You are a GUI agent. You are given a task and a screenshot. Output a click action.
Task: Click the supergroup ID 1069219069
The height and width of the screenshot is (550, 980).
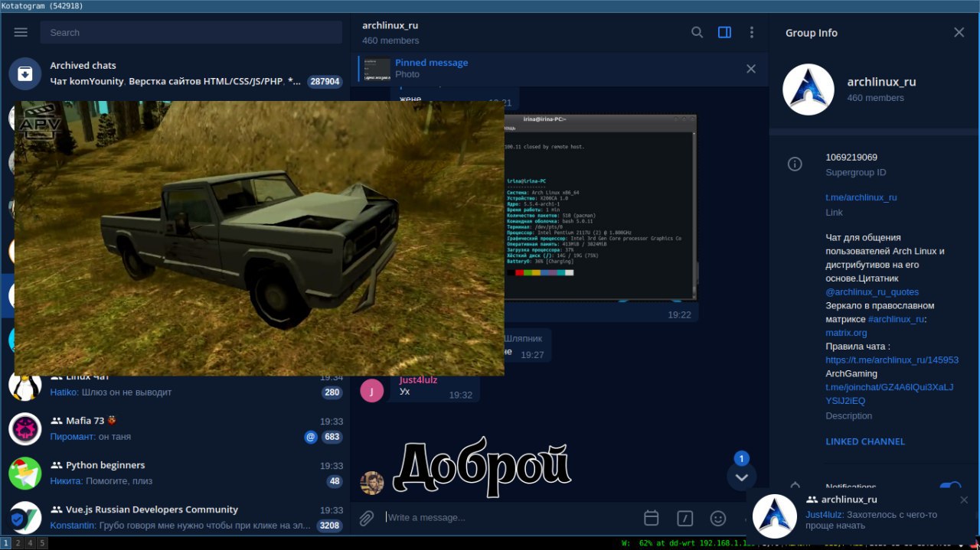pyautogui.click(x=851, y=158)
